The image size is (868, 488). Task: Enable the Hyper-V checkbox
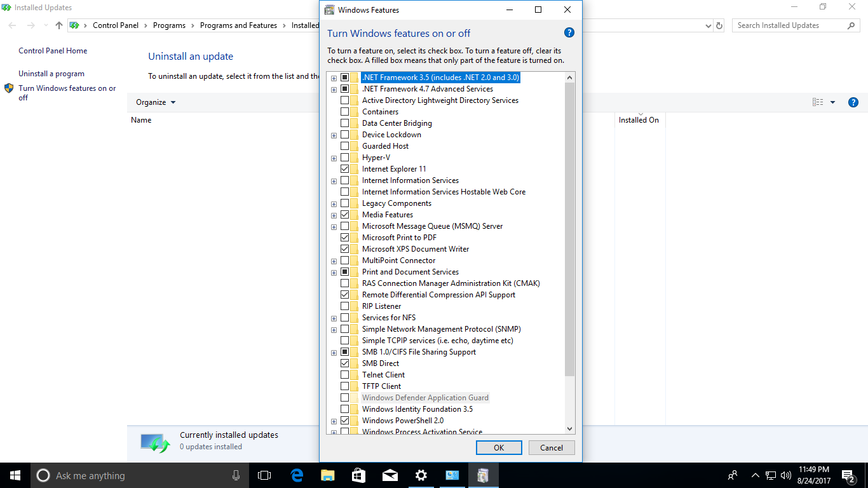(345, 158)
